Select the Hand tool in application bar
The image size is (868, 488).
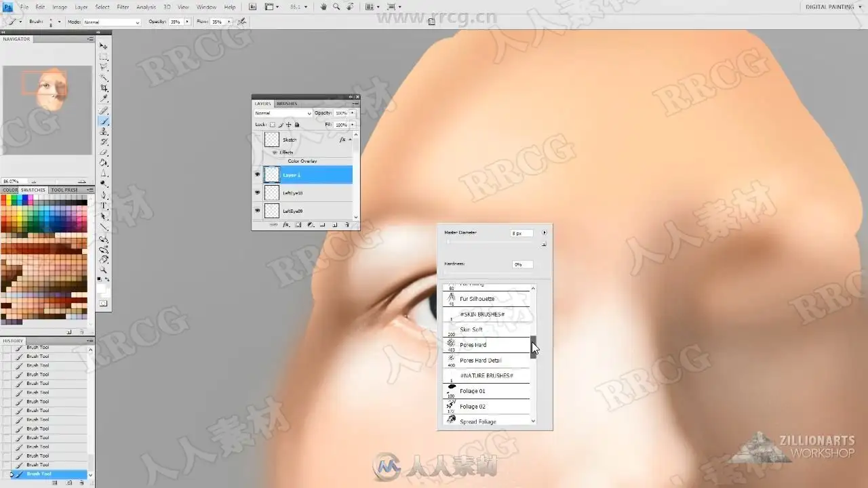coord(323,7)
